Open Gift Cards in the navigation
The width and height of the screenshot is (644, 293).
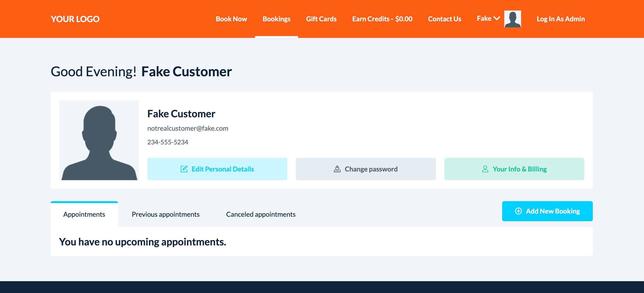pyautogui.click(x=321, y=19)
